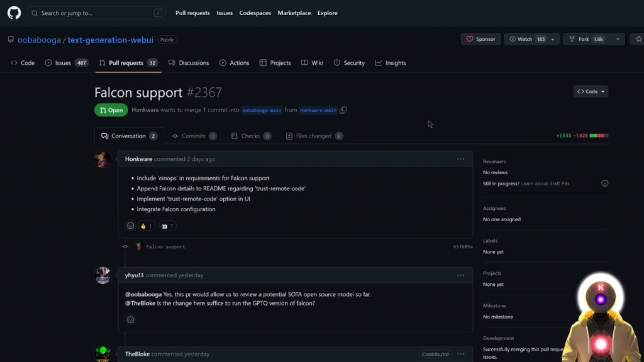Expand the Code dropdown button
This screenshot has height=362, width=644.
tap(591, 92)
